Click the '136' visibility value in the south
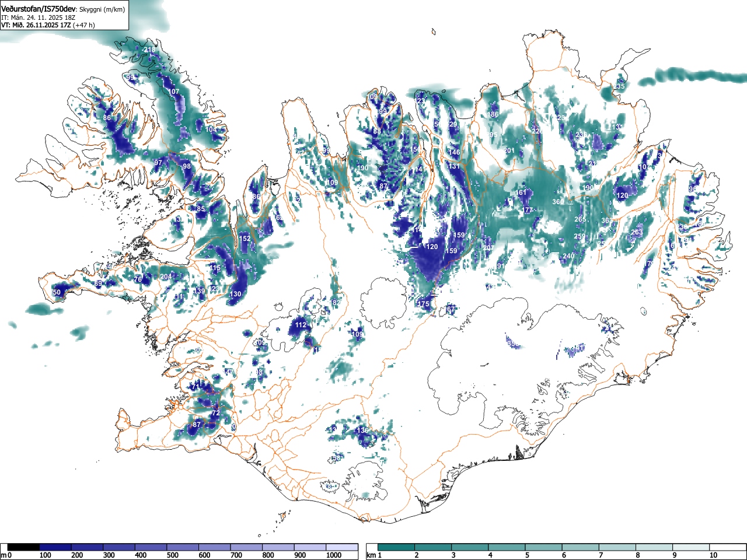Image resolution: width=747 pixels, height=560 pixels. pos(363,430)
